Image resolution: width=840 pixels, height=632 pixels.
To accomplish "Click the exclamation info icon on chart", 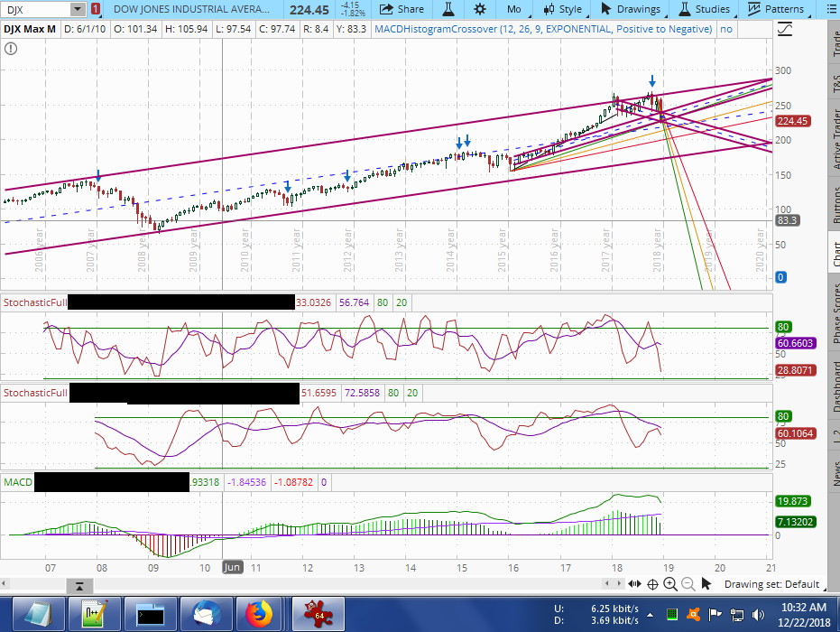I will coord(11,49).
